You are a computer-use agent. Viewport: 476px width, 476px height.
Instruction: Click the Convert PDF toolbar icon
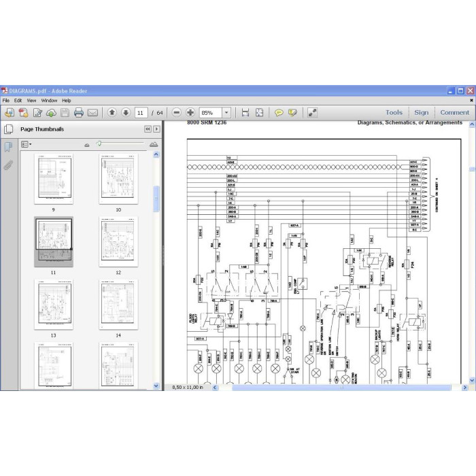[23, 113]
